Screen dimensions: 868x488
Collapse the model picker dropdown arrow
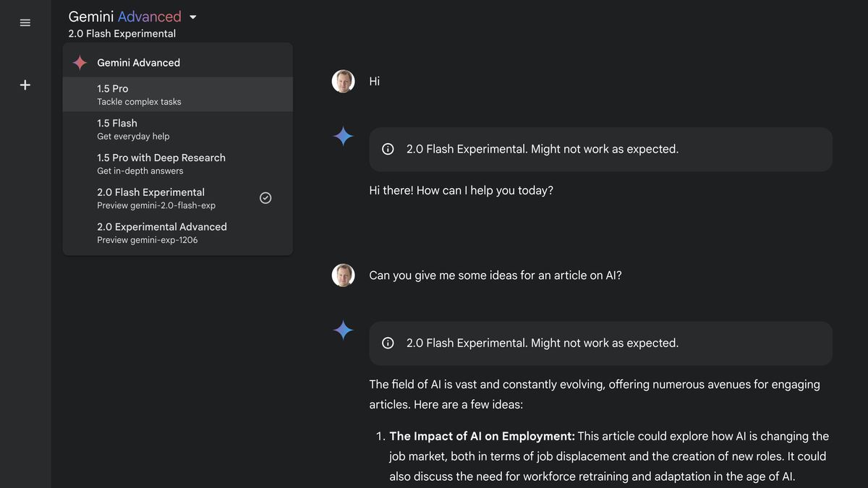click(192, 17)
